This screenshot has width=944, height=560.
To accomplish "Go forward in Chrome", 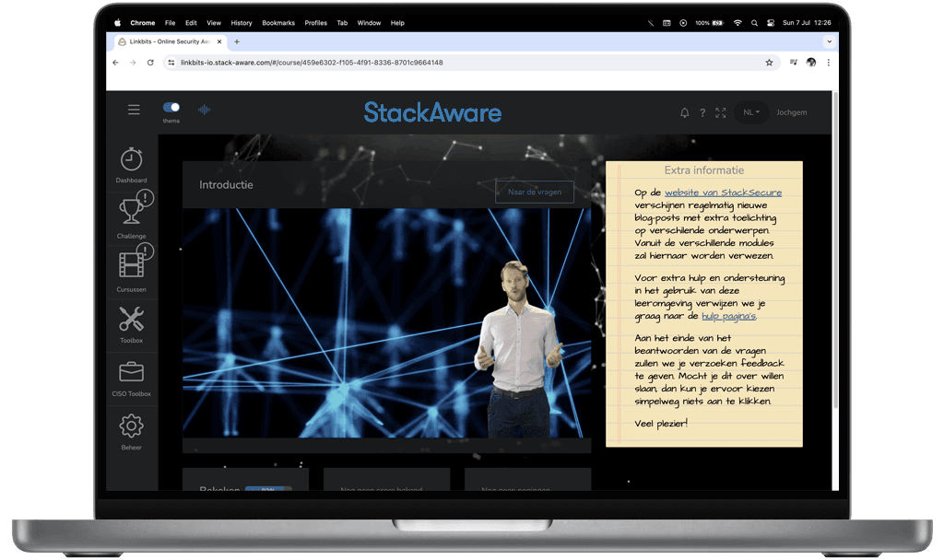I will click(x=133, y=63).
